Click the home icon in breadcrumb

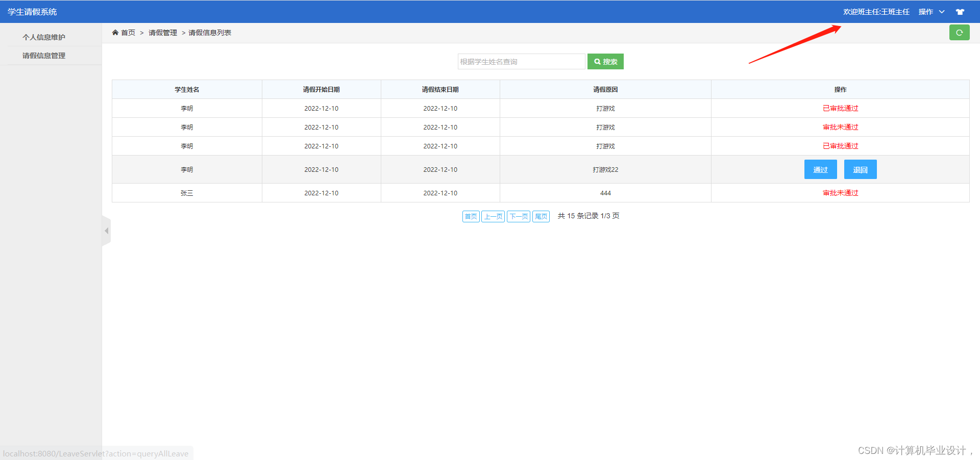coord(115,32)
